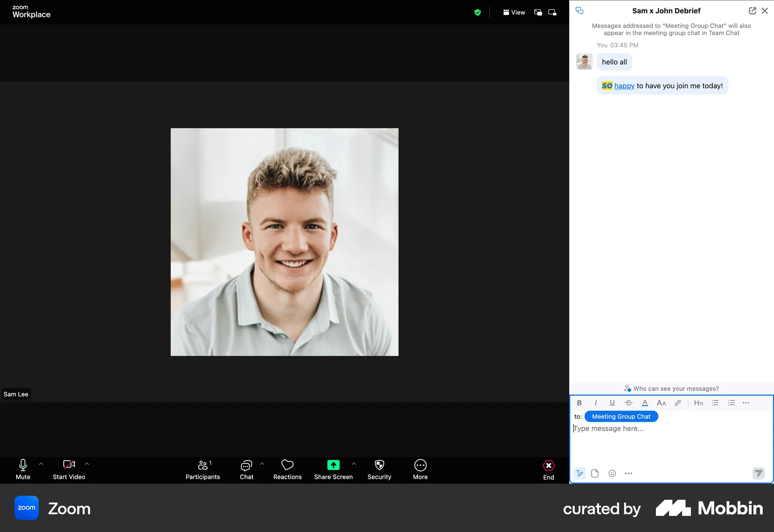774x532 pixels.
Task: Open the Share Screen options chevron
Action: (x=354, y=463)
